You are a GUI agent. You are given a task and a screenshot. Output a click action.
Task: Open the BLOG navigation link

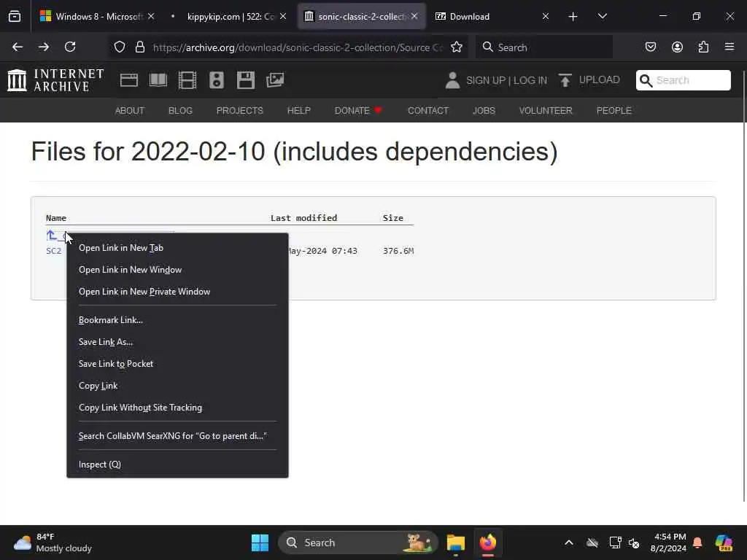tap(181, 111)
